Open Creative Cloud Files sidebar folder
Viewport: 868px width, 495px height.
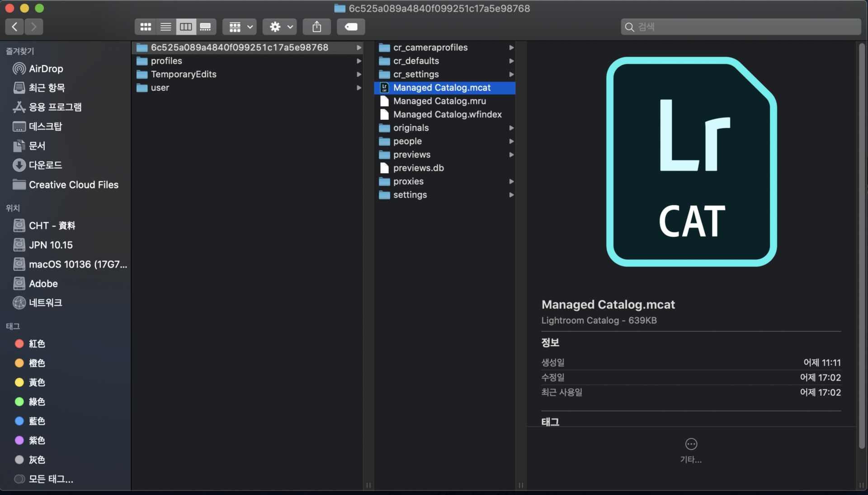(73, 185)
